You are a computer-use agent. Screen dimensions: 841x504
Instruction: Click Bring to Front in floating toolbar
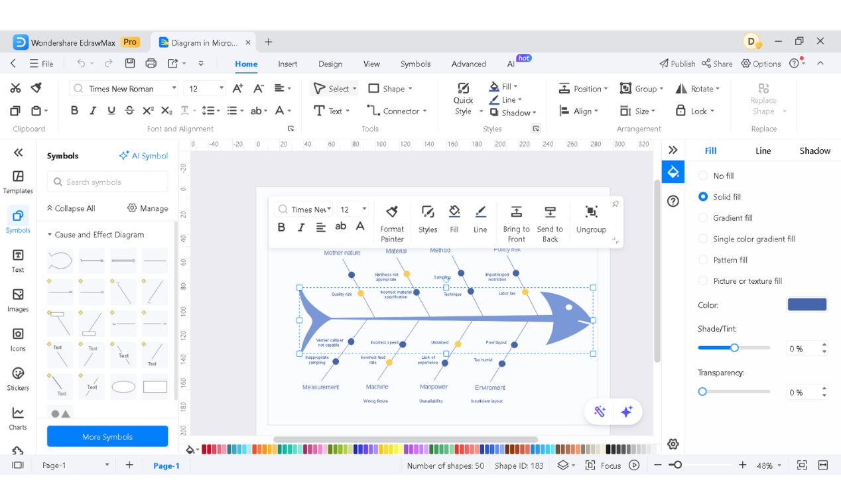click(516, 223)
